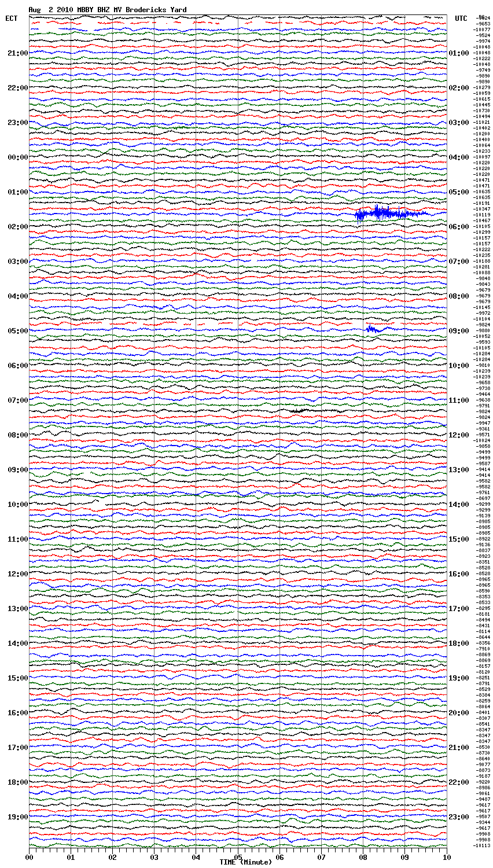
Task: Click the 21:00 UTC label on right axis
Action: click(x=459, y=748)
